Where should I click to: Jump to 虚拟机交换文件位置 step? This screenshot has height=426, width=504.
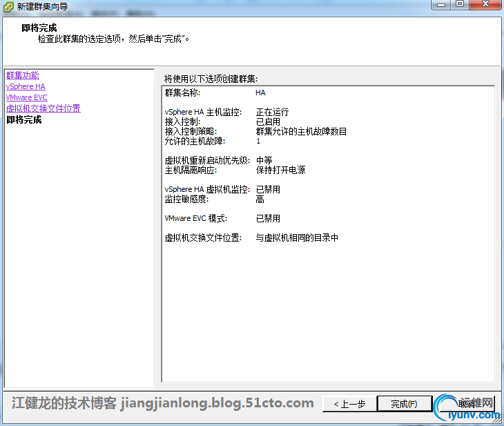pos(43,108)
